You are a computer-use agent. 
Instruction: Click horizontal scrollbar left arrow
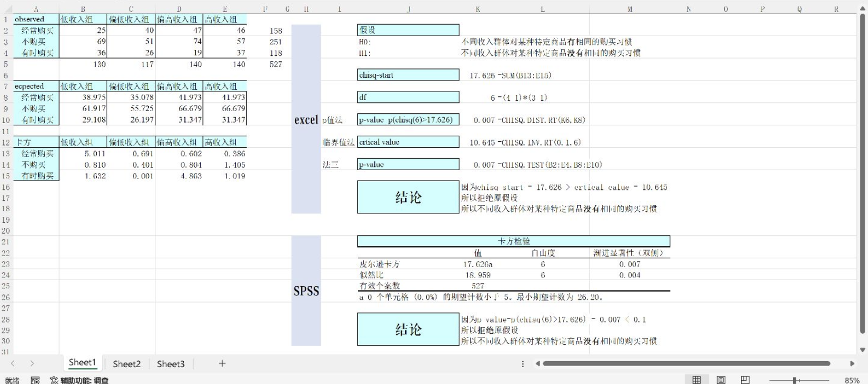click(x=537, y=363)
